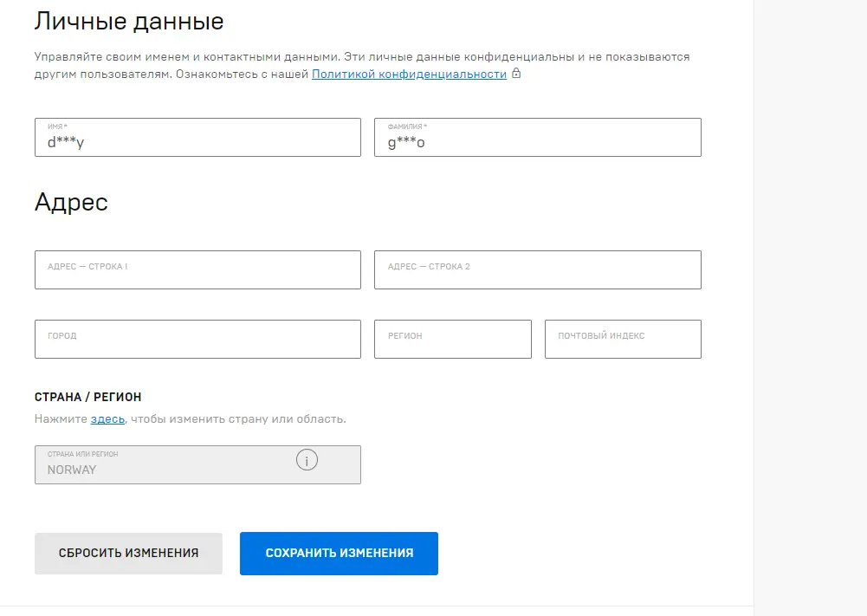Click the Сохранить изменения button
This screenshot has height=616, width=867.
point(339,554)
